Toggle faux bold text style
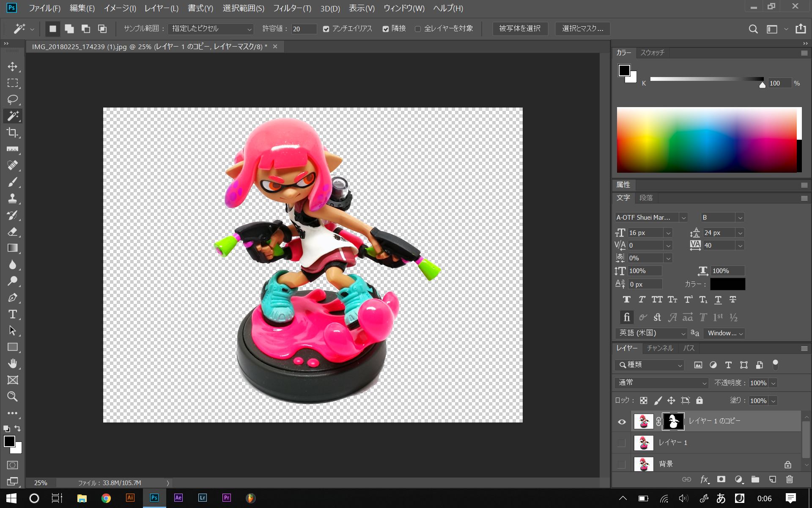812x508 pixels. coord(627,300)
